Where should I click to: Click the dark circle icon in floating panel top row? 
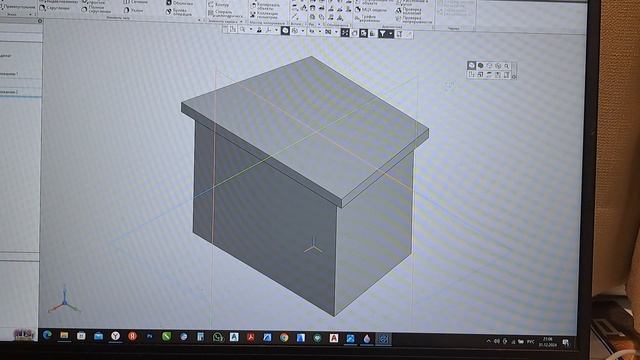coord(480,65)
